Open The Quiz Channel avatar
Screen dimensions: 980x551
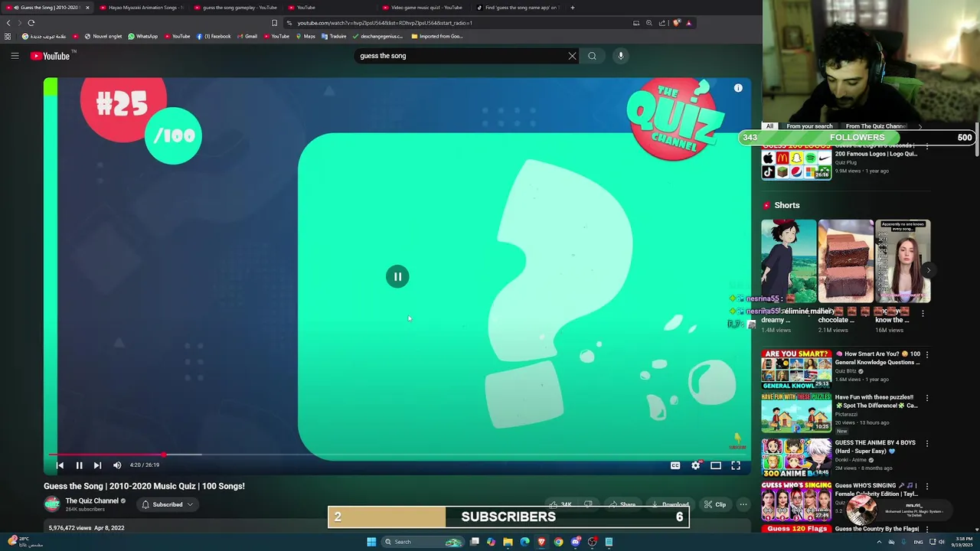click(52, 504)
